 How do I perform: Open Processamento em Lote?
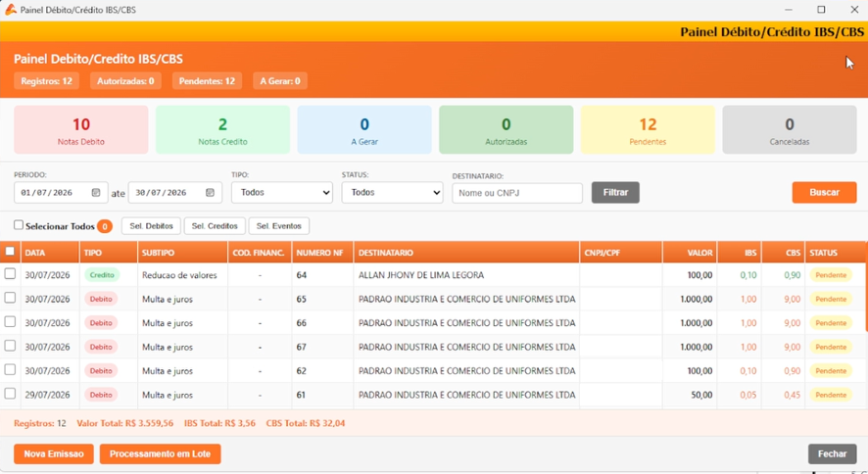point(160,454)
